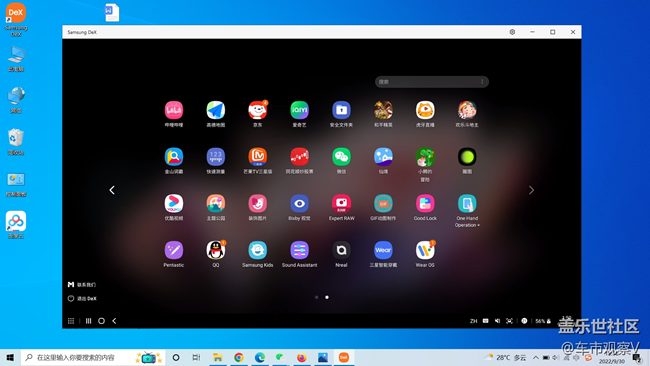Go to the previous app page arrow

pyautogui.click(x=112, y=190)
